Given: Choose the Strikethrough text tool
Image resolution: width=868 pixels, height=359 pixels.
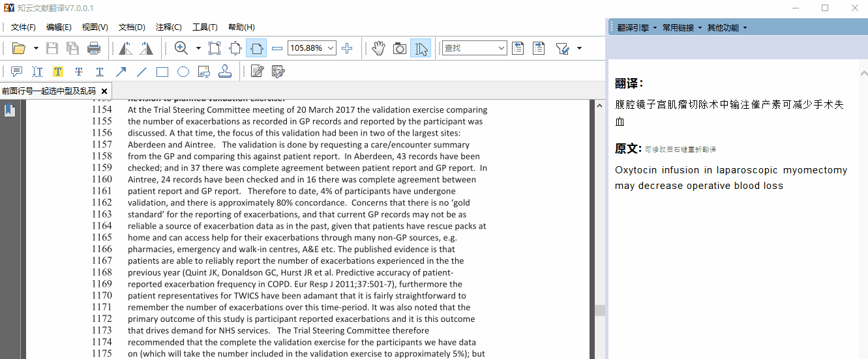Looking at the screenshot, I should pyautogui.click(x=79, y=72).
